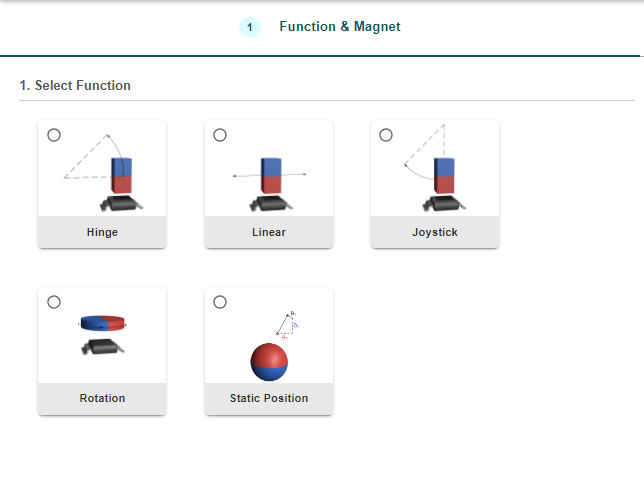Open the Function & Magnet step tab
Screen dimensions: 644x503
point(339,27)
